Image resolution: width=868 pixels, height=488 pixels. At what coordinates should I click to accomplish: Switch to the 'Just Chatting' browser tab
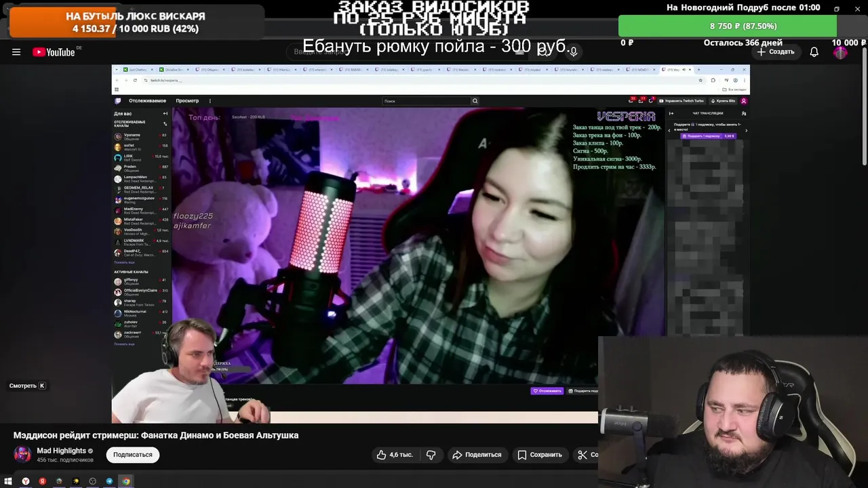(138, 70)
